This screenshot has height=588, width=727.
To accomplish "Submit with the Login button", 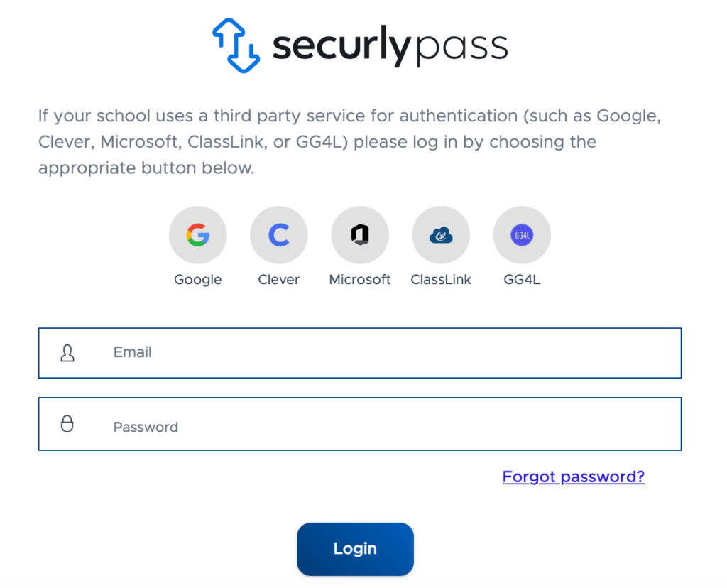I will (x=355, y=549).
